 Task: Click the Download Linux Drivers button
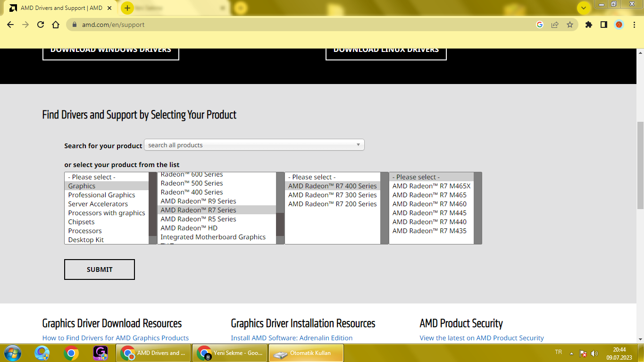pos(386,51)
